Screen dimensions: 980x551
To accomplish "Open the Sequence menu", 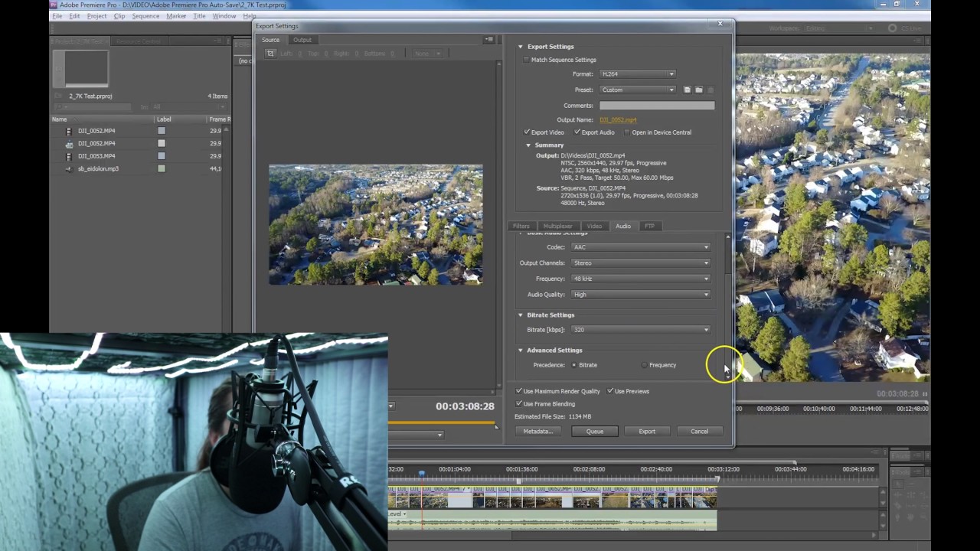I will click(145, 16).
